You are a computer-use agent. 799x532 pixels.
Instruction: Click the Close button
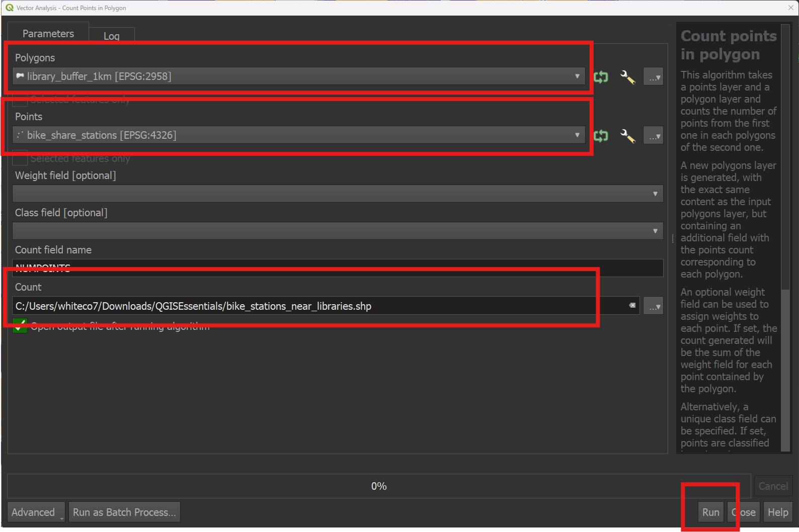[743, 512]
